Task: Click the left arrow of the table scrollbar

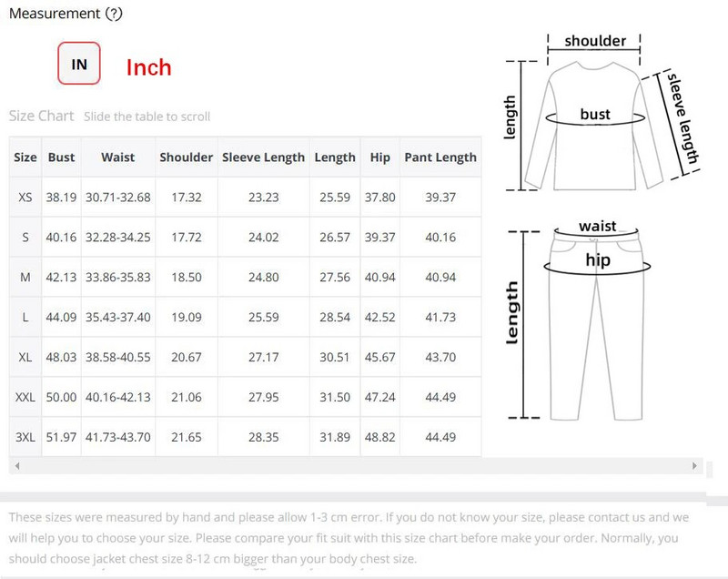Action: click(x=16, y=466)
